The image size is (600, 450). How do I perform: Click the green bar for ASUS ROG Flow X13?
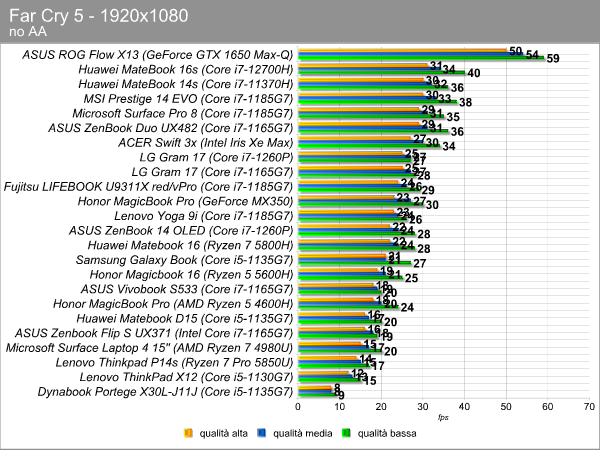[421, 58]
